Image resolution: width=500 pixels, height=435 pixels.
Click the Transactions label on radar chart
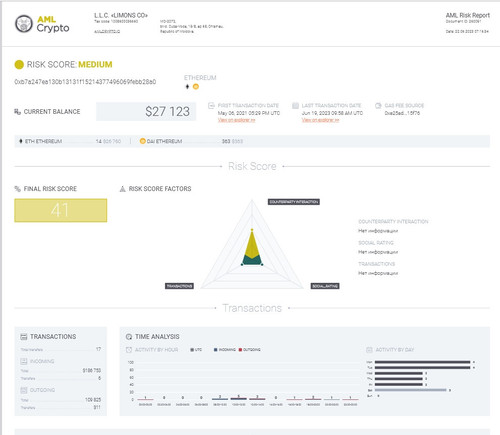[179, 286]
